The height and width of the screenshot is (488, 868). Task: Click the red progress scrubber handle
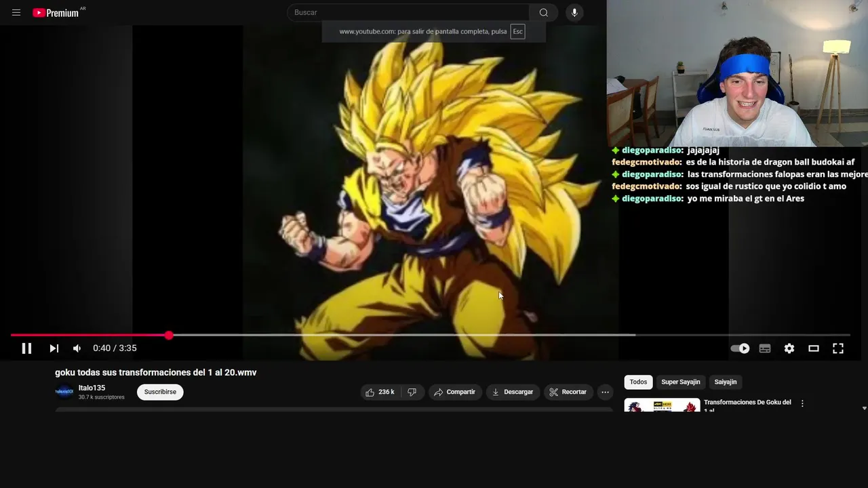pyautogui.click(x=169, y=335)
